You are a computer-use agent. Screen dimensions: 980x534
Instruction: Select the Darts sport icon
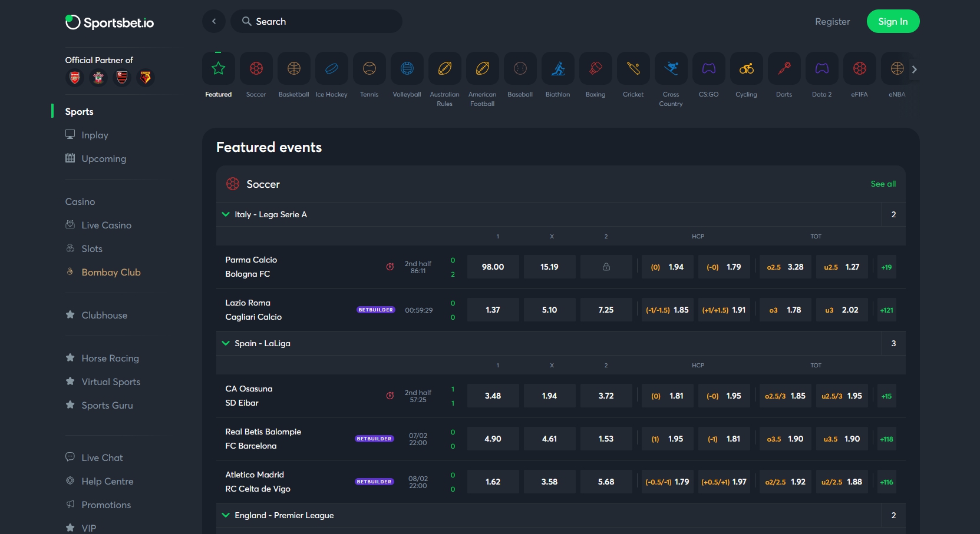point(784,68)
